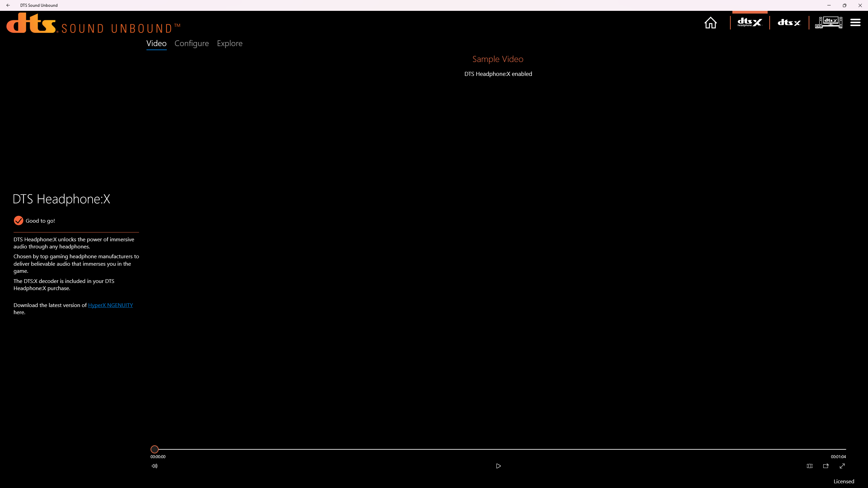Open the DTS:X home theater speakers icon
Viewport: 868px width, 488px height.
coord(828,23)
